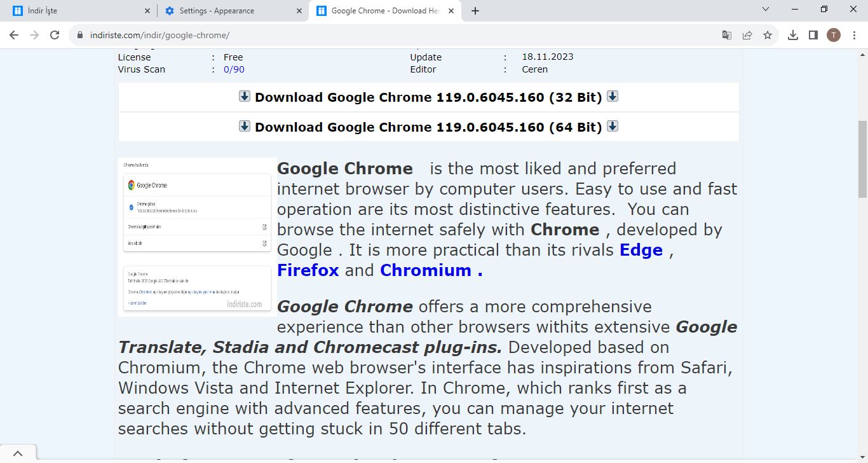Image resolution: width=868 pixels, height=463 pixels.
Task: Open the Google Translate page icon
Action: [x=727, y=36]
